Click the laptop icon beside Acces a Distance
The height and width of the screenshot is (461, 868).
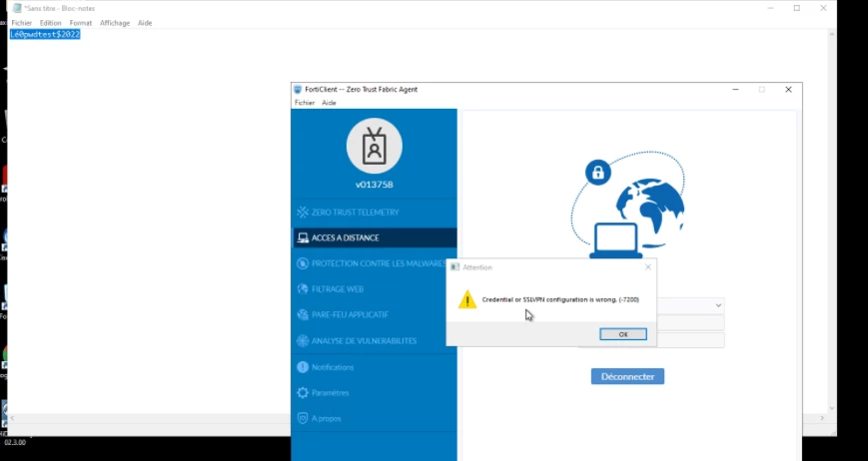(x=303, y=237)
